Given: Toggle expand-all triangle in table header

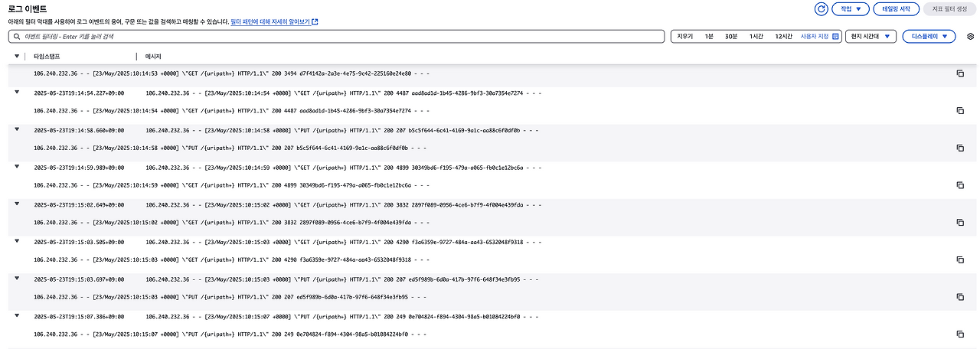Looking at the screenshot, I should [x=17, y=57].
